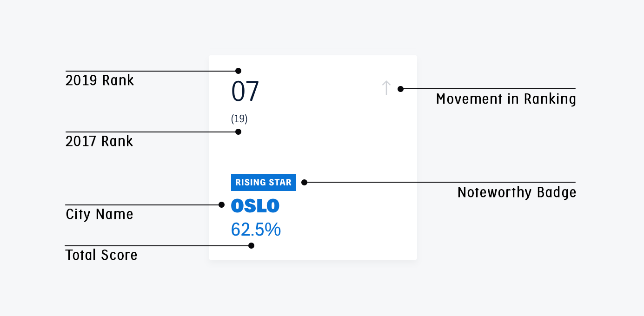Click the dot marker beside OSLO
The height and width of the screenshot is (316, 644).
coord(222,205)
